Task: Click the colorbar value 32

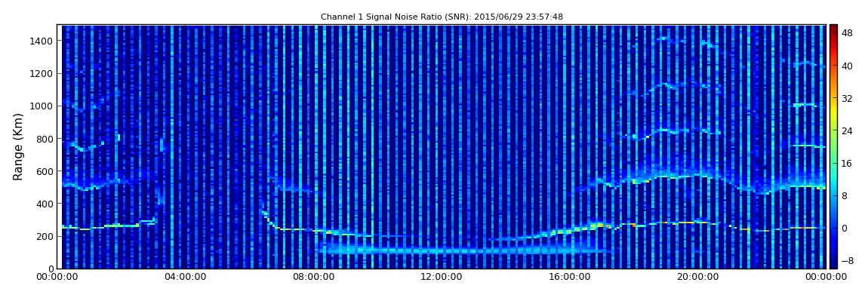Action: click(x=847, y=99)
